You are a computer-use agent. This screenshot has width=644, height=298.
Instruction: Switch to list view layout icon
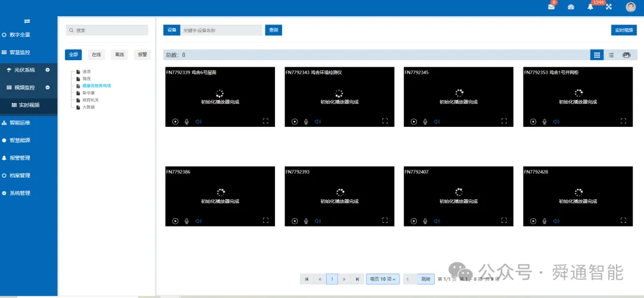pyautogui.click(x=611, y=55)
